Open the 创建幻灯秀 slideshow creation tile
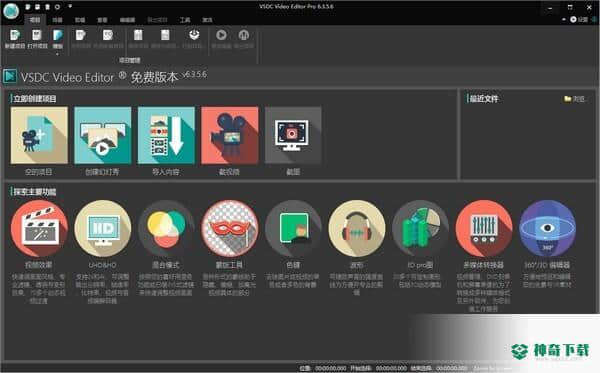The width and height of the screenshot is (600, 373). point(103,135)
